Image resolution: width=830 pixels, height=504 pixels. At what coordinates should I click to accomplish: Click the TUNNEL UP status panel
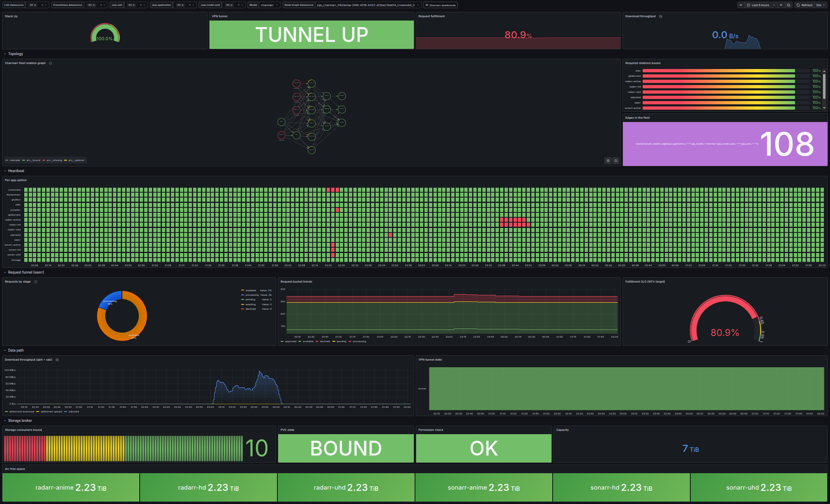click(311, 35)
